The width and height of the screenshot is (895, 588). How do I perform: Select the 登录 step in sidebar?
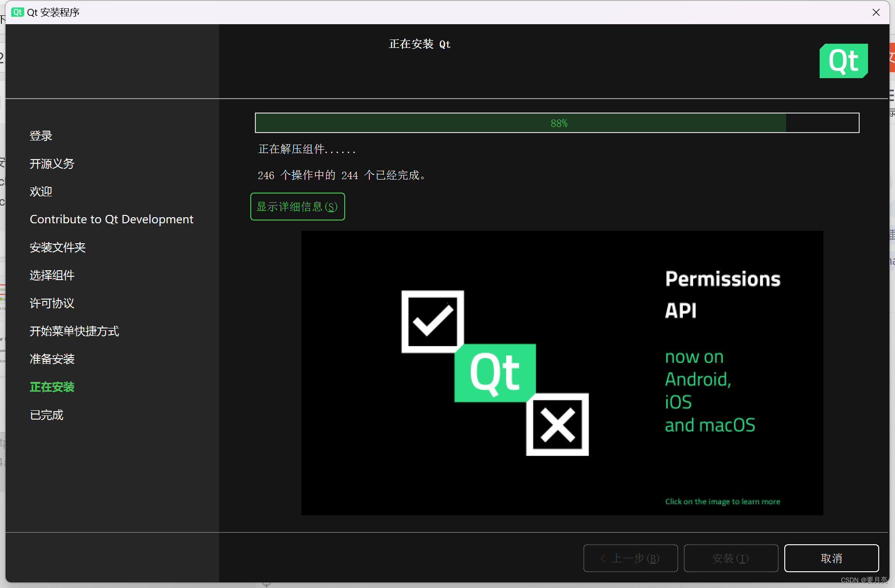coord(41,136)
